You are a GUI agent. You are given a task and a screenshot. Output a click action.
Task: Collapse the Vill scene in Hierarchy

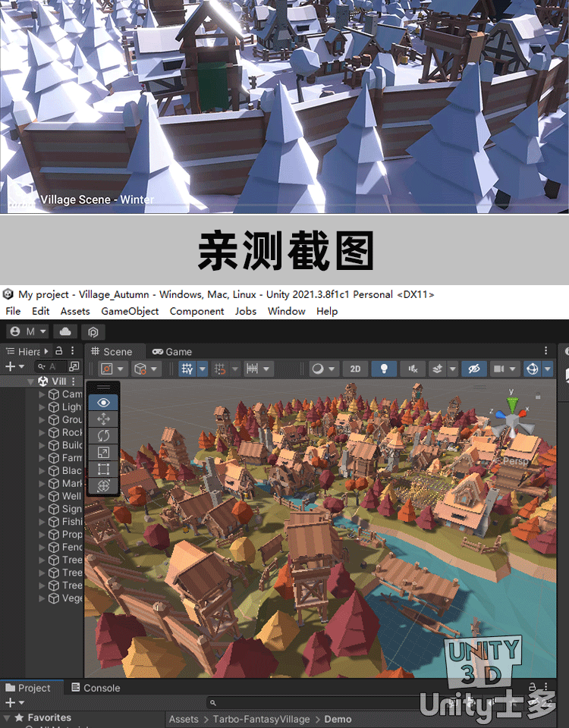click(x=30, y=381)
